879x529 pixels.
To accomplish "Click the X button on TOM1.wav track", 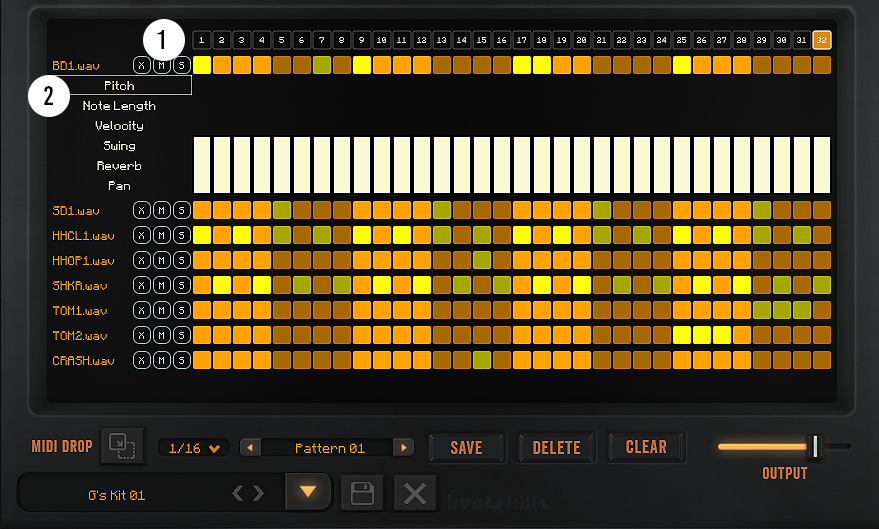I will 141,310.
